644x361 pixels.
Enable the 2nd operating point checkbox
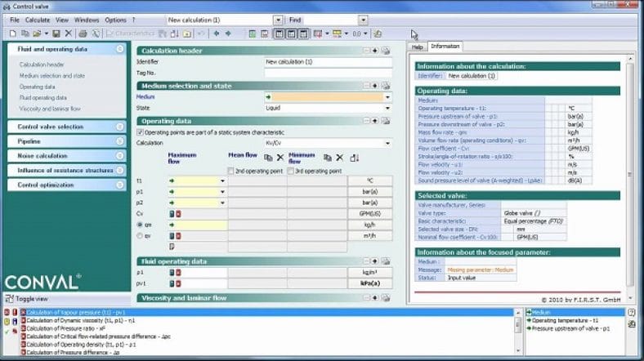230,169
